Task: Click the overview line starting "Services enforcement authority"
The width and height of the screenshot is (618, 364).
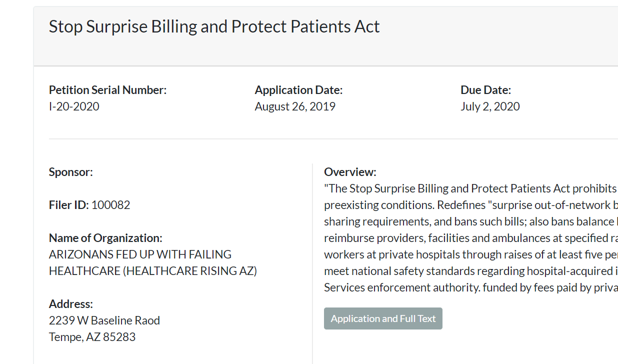Action: coord(470,287)
